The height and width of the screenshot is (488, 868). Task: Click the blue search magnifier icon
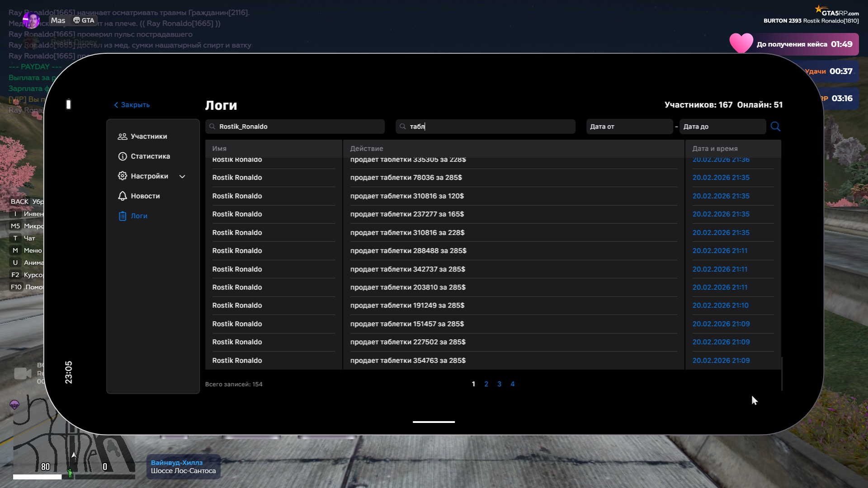[x=775, y=127]
